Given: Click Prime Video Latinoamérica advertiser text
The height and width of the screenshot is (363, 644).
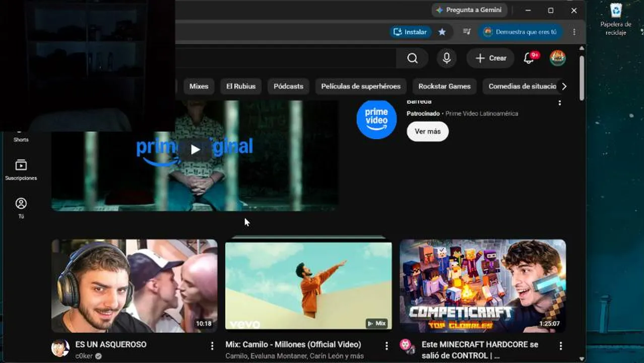Looking at the screenshot, I should click(x=482, y=113).
